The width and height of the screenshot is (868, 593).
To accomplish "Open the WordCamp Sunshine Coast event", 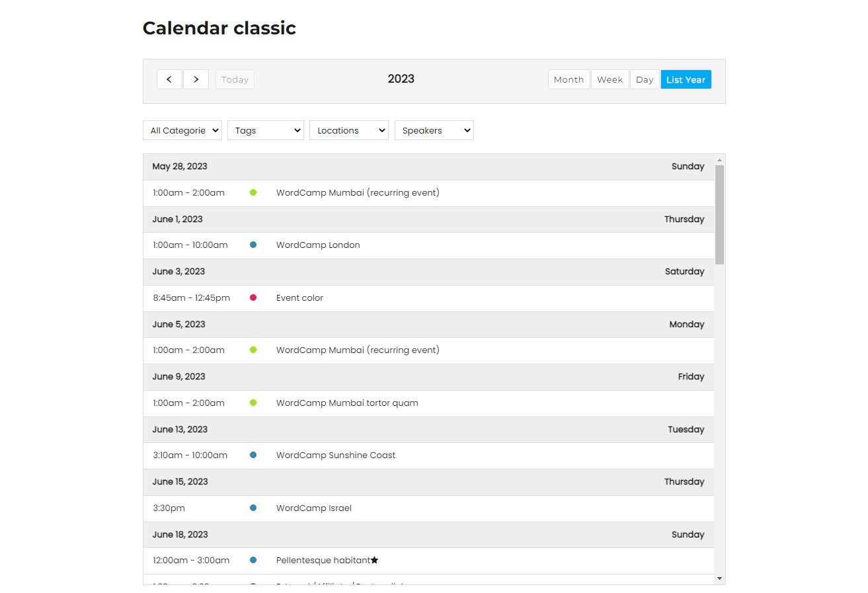I will click(336, 455).
